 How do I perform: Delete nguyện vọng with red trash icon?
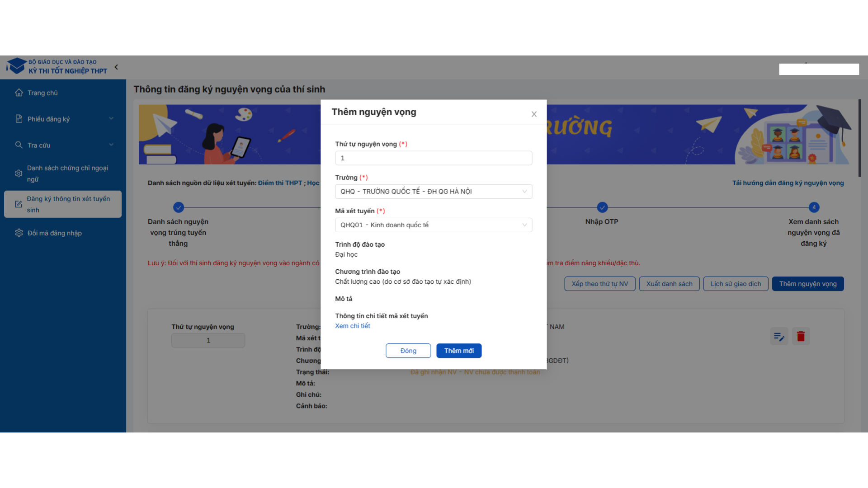(801, 336)
